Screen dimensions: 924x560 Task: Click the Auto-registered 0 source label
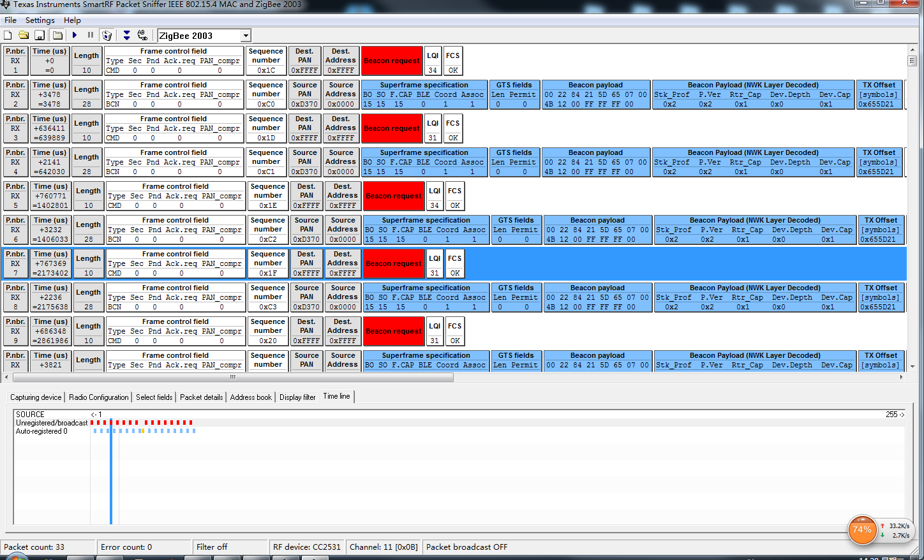[x=41, y=431]
